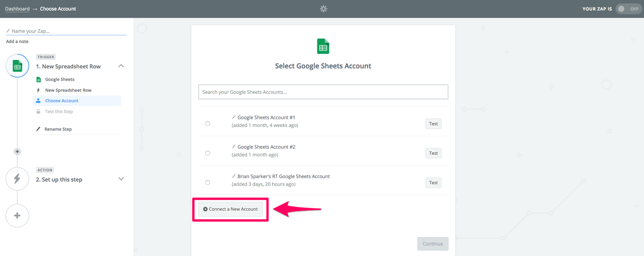Click Connect a New Account button
644x256 pixels.
point(230,209)
